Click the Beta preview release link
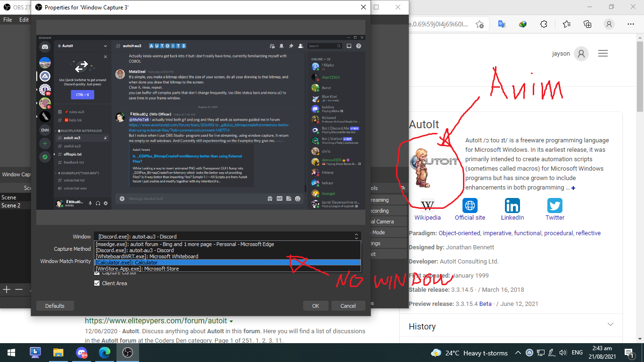This screenshot has height=362, width=644. 485,304
